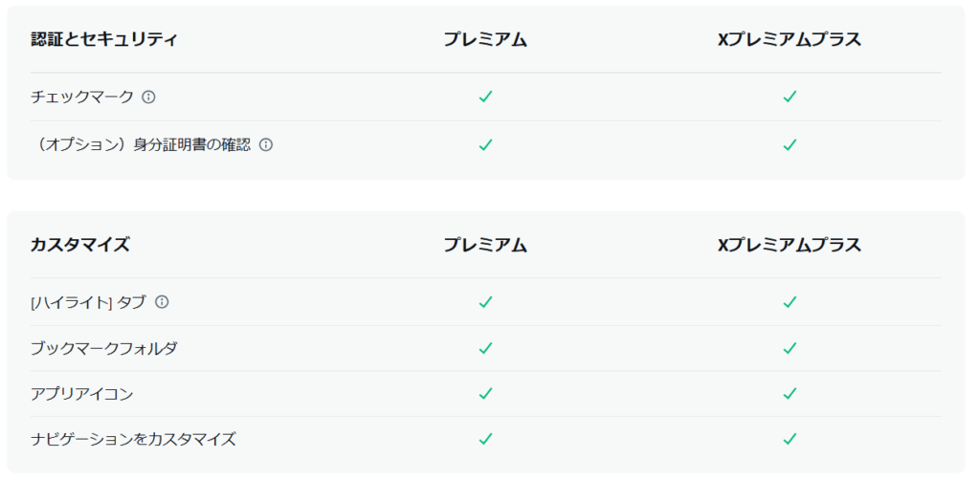Click プレミアム checkmark in チェックマーク row
The height and width of the screenshot is (480, 980).
(x=485, y=97)
